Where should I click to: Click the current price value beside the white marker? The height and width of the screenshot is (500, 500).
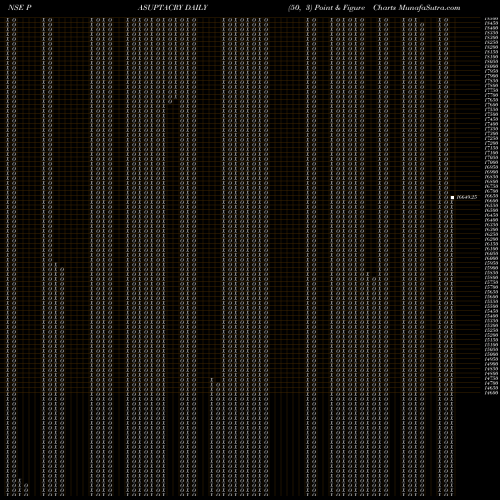[467, 197]
